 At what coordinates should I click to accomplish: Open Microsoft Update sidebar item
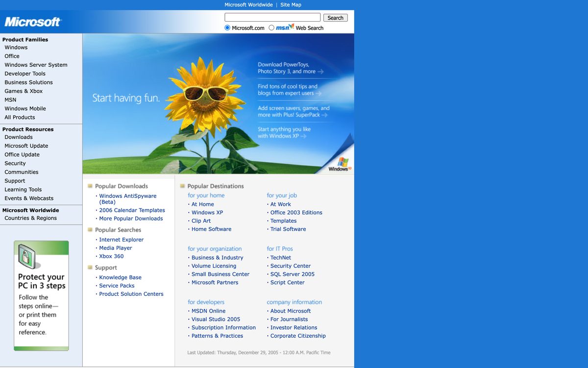26,146
